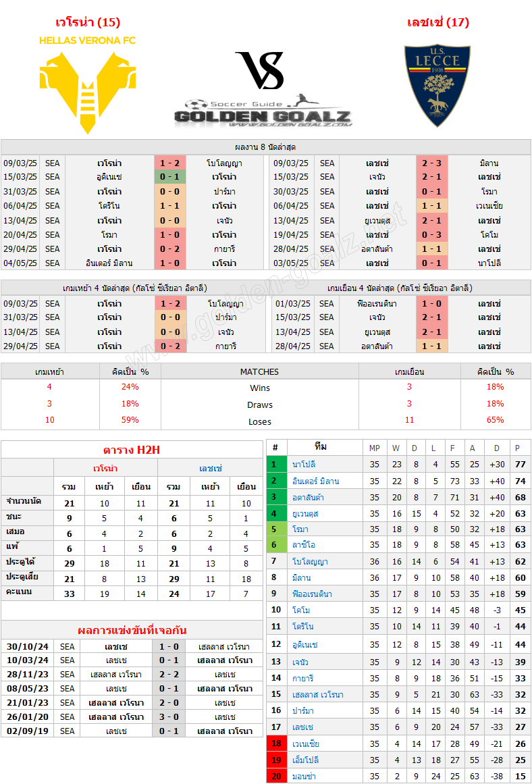
Task: Click the 2 - 3 Lecce vs Milan score
Action: coord(432,163)
